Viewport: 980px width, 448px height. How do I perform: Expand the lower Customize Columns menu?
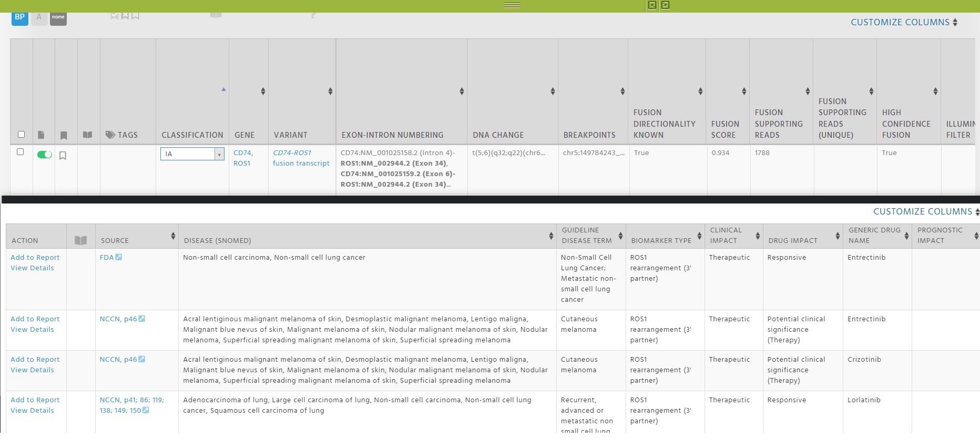coord(926,211)
